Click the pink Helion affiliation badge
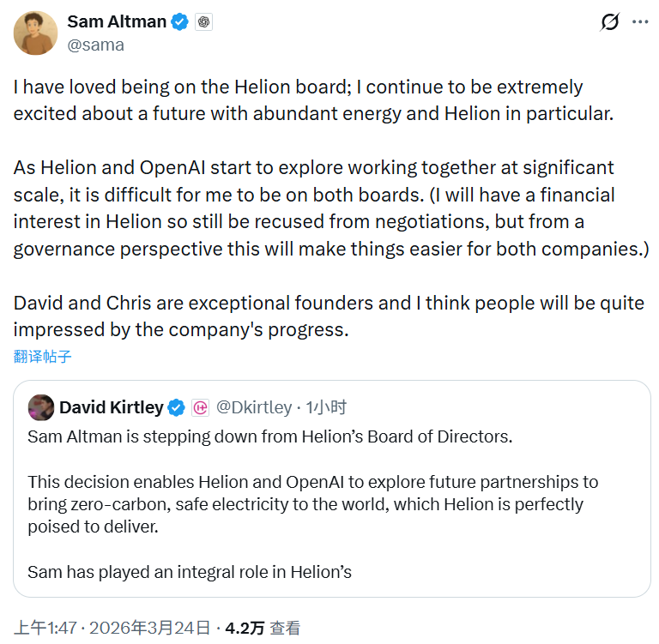This screenshot has height=644, width=659. [x=200, y=407]
